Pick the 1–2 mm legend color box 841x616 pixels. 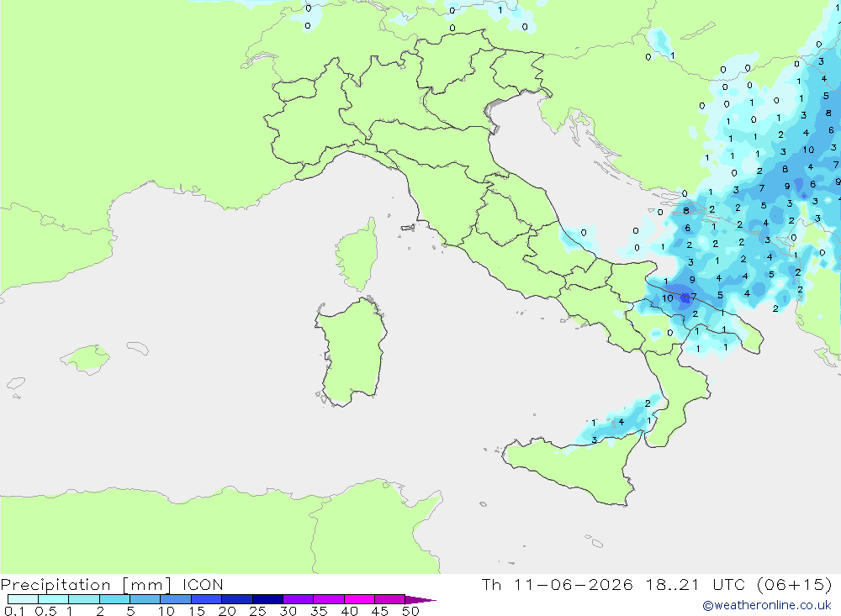click(84, 599)
